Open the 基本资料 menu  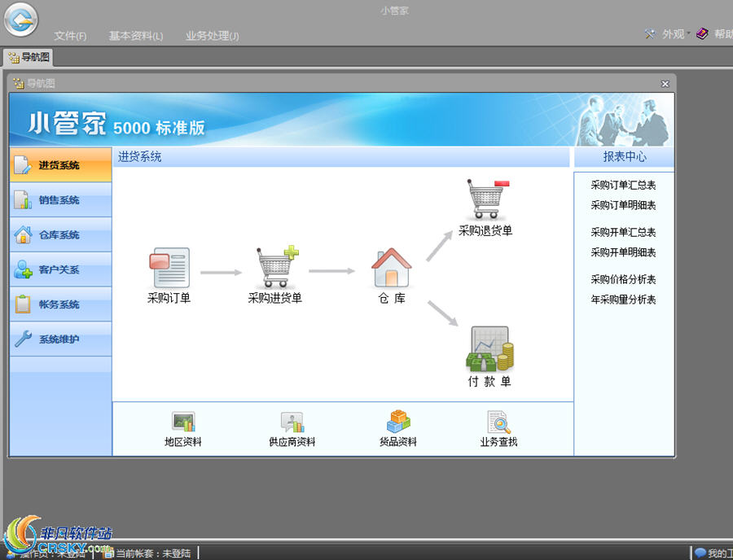point(136,36)
